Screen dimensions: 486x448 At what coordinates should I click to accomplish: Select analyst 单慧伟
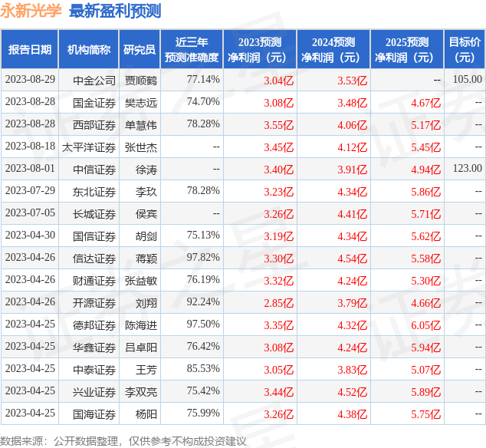click(x=141, y=125)
